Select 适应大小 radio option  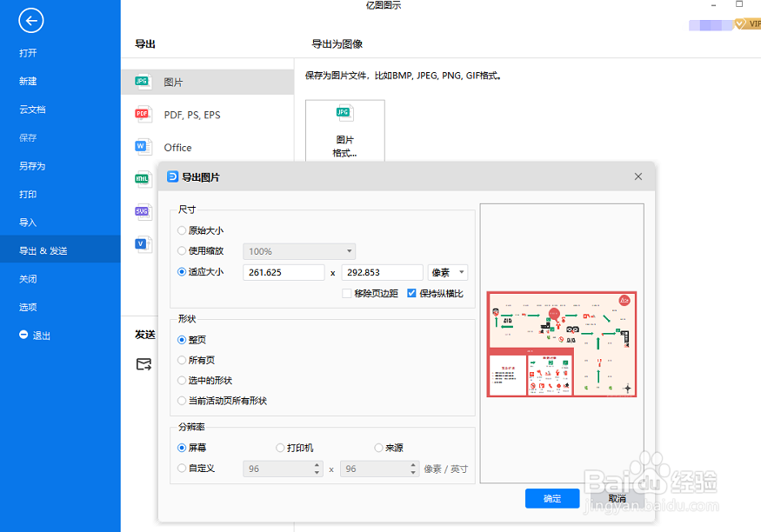click(x=182, y=271)
